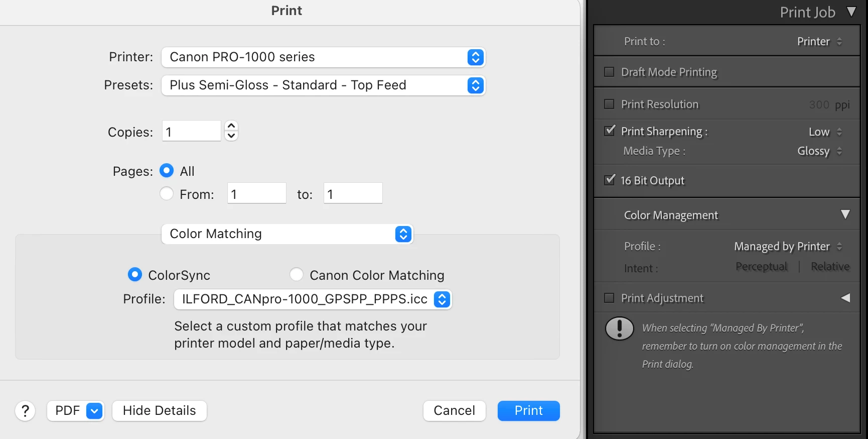This screenshot has width=868, height=439.
Task: Uncheck the 16 Bit Output option
Action: click(610, 180)
